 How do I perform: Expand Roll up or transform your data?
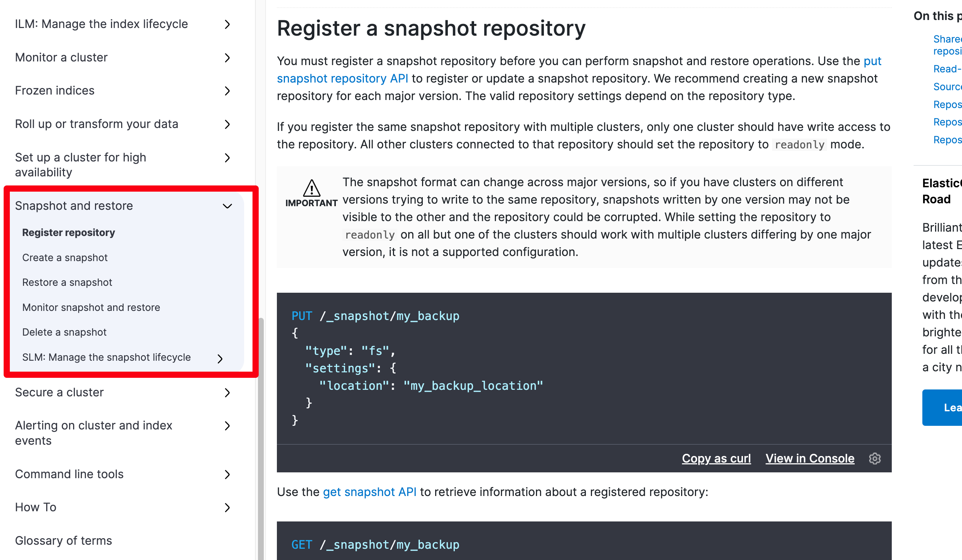pyautogui.click(x=227, y=124)
